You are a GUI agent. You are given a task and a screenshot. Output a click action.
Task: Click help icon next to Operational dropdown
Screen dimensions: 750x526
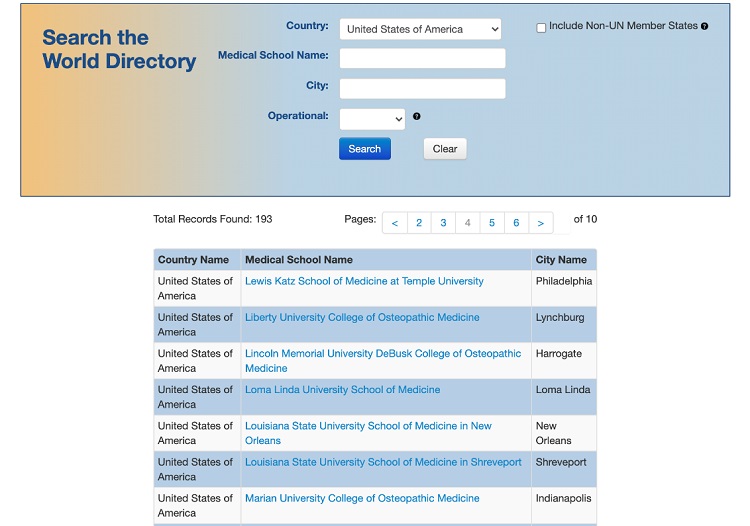(417, 116)
